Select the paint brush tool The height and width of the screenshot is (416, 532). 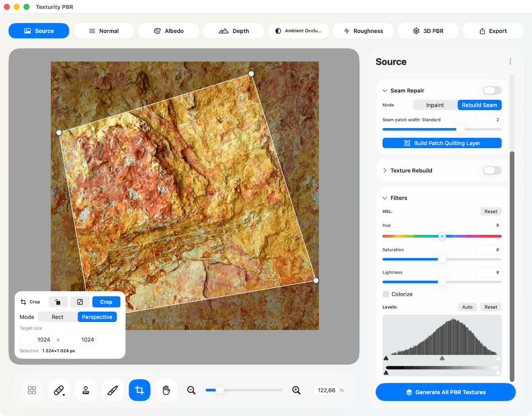113,390
